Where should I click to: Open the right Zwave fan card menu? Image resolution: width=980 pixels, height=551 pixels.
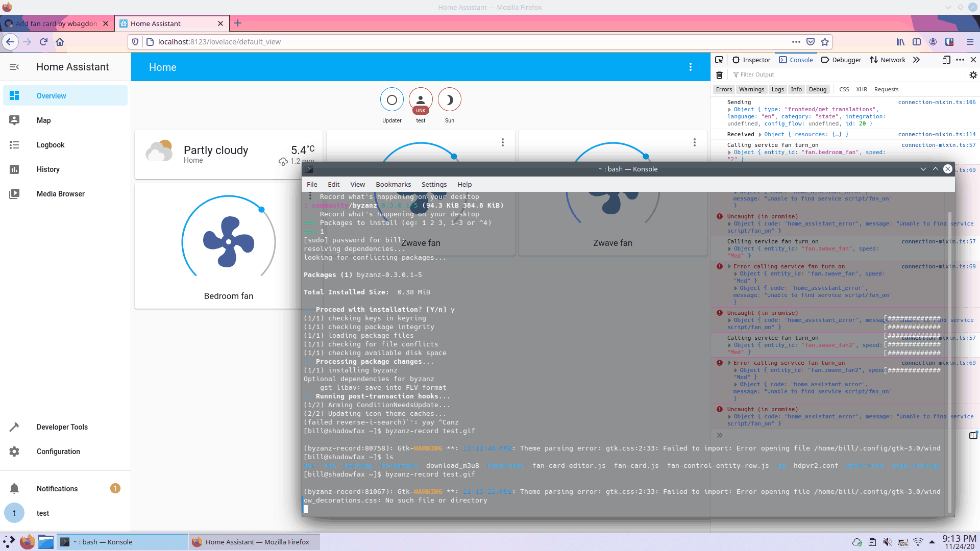tap(695, 142)
